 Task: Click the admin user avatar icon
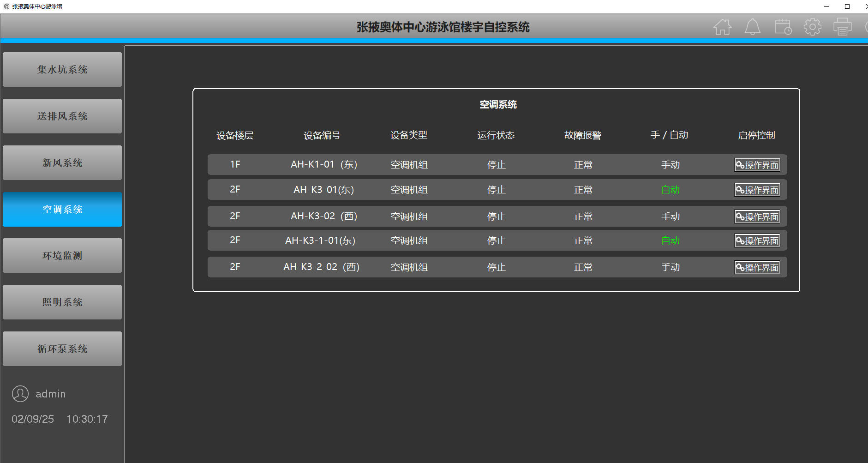[20, 394]
